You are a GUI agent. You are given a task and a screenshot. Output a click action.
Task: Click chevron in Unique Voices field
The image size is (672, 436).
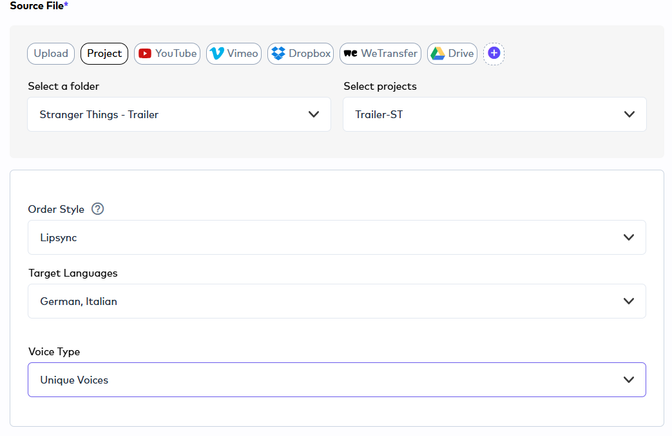click(x=629, y=380)
